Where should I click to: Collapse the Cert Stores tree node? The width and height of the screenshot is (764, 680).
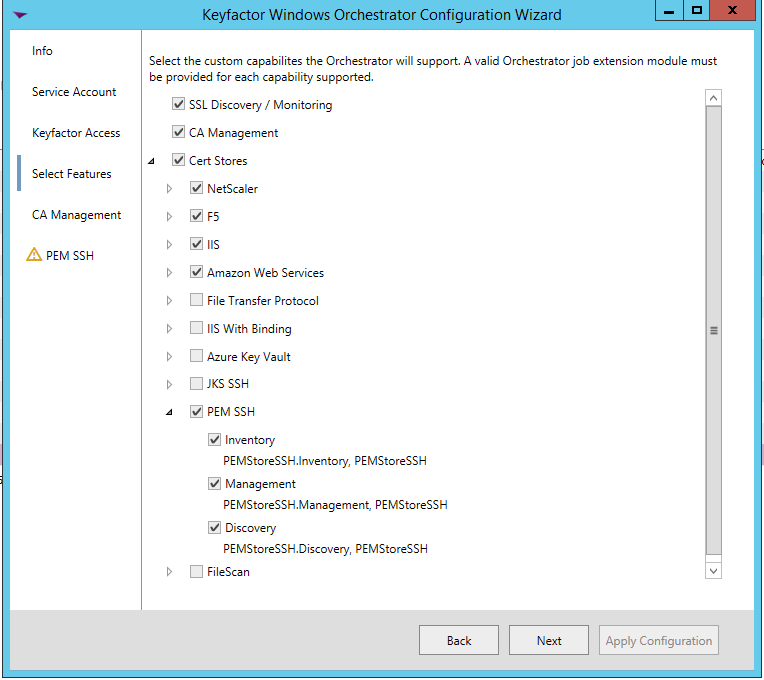pos(152,161)
